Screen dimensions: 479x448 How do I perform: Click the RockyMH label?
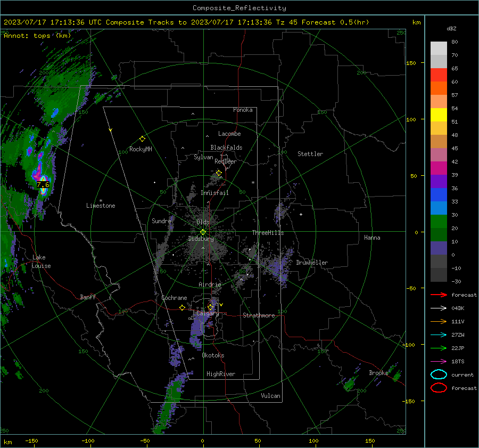[x=141, y=149]
